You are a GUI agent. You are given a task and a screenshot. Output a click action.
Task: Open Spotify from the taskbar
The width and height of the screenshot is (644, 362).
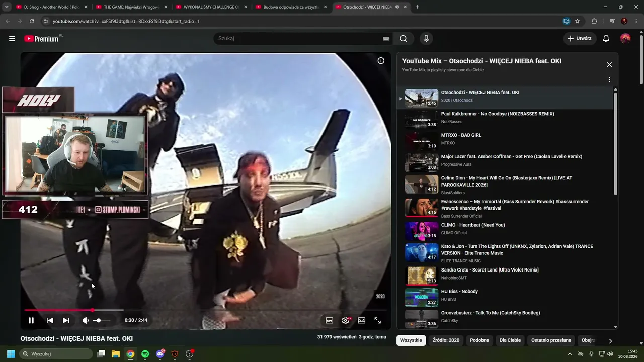pyautogui.click(x=145, y=354)
